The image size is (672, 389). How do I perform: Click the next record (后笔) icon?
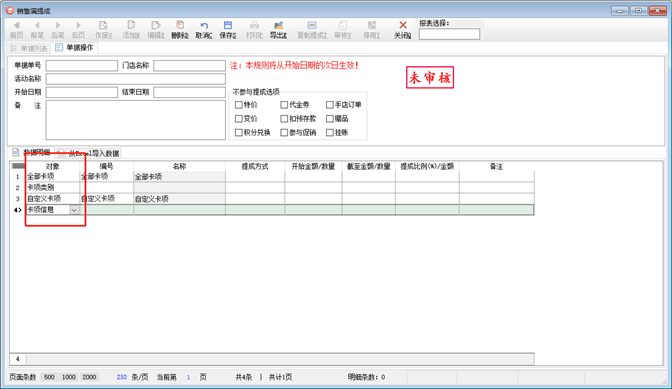click(58, 26)
